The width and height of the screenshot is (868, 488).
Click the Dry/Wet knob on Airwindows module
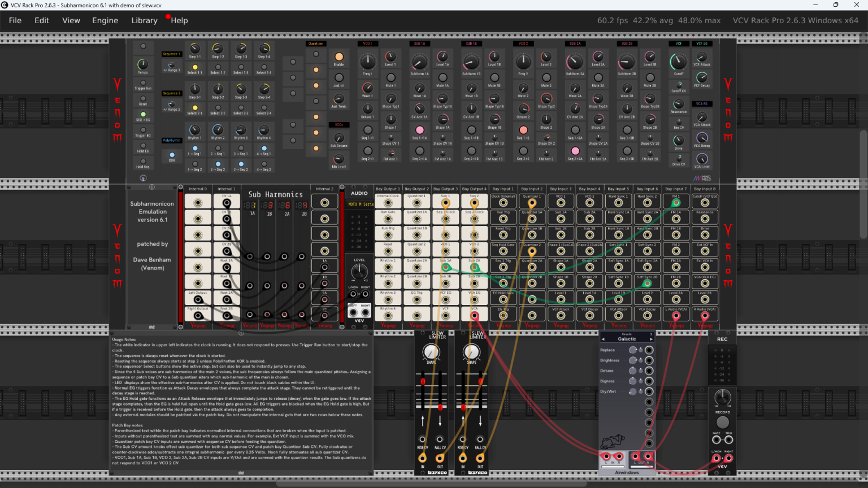(x=633, y=391)
